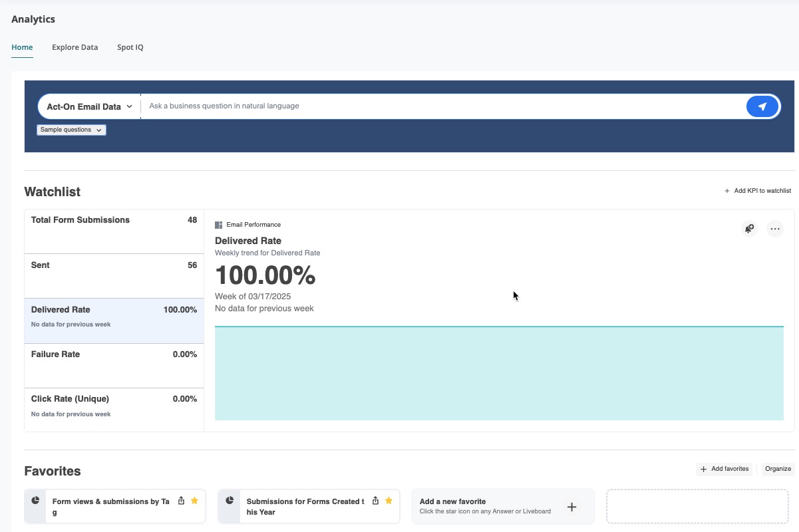This screenshot has height=532, width=799.
Task: Share Submissions for Forms Created this Year
Action: tap(375, 501)
